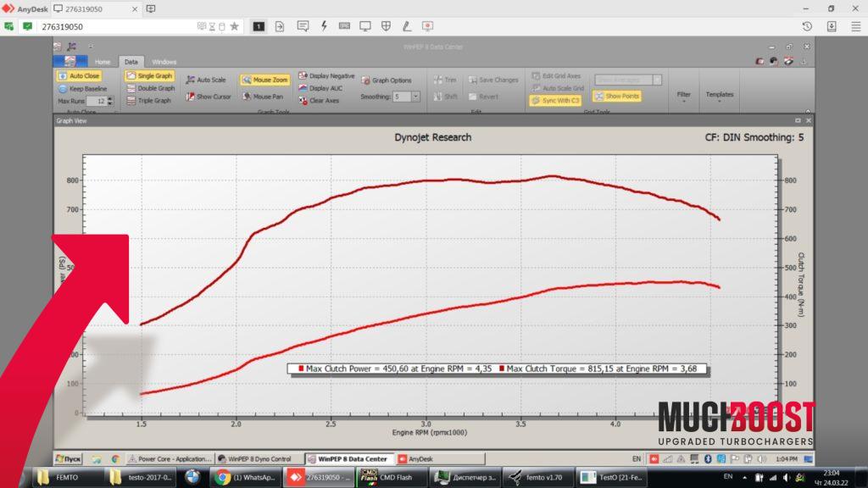Click the Graph Options icon
The height and width of the screenshot is (488, 868).
pyautogui.click(x=387, y=80)
